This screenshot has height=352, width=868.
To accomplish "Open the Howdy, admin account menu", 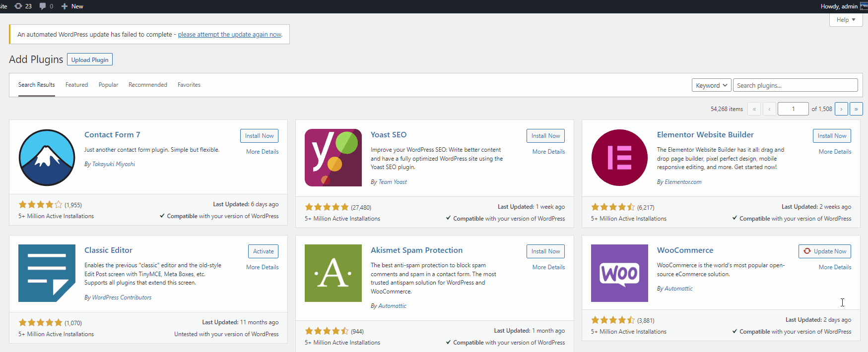I will click(844, 6).
